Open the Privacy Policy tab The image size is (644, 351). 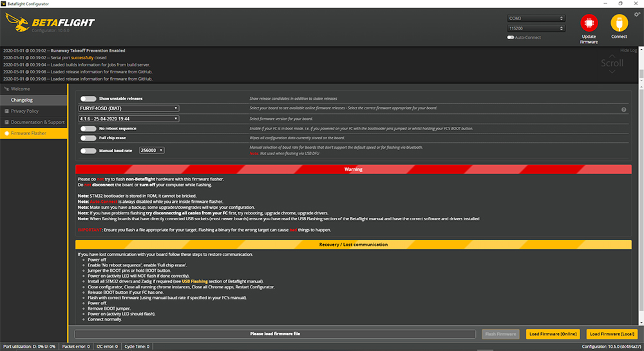coord(33,111)
